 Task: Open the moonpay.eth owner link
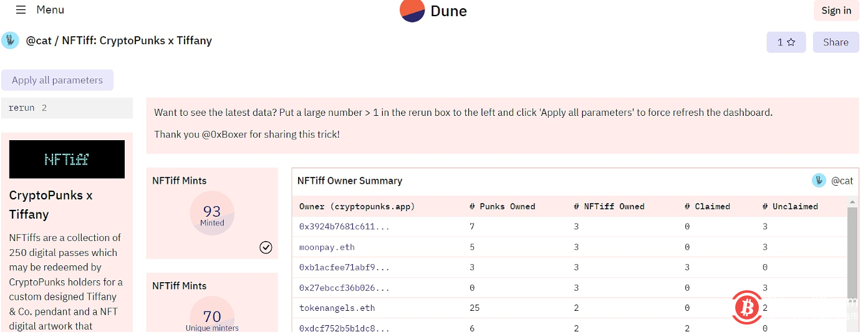(x=327, y=247)
